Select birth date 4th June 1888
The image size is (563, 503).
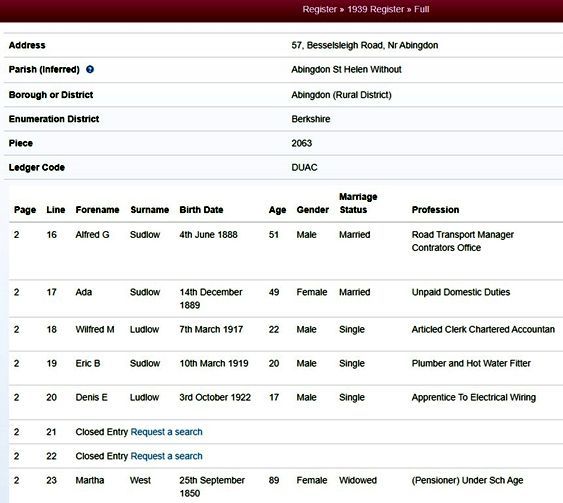[209, 234]
